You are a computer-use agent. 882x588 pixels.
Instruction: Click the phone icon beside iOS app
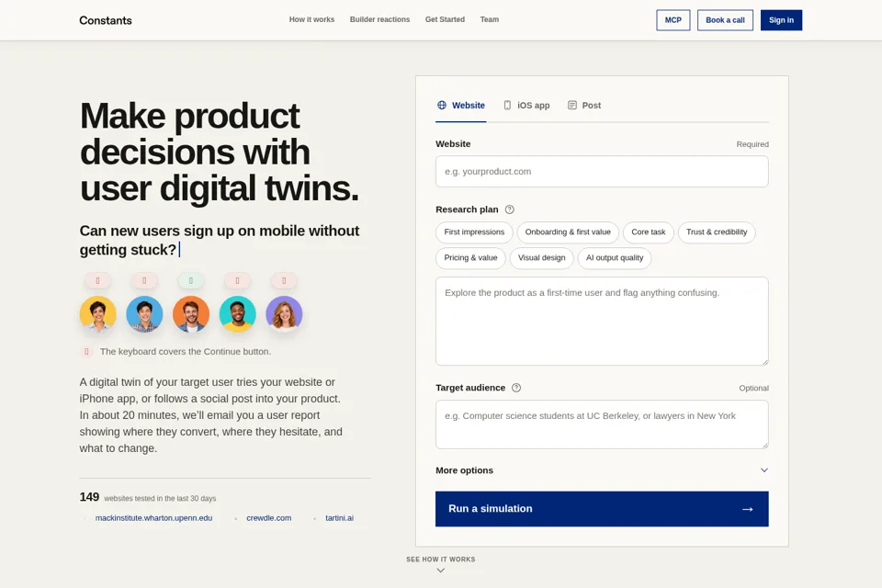click(x=507, y=106)
